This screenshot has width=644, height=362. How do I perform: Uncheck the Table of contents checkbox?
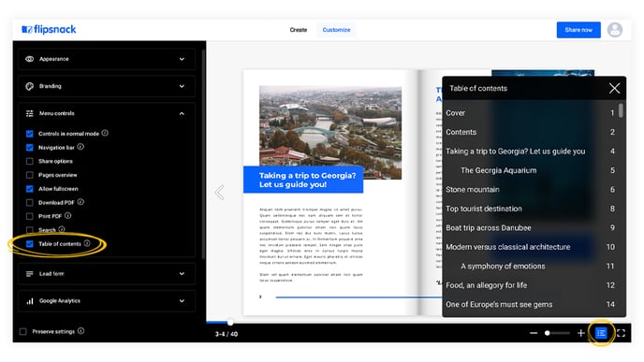pyautogui.click(x=30, y=244)
